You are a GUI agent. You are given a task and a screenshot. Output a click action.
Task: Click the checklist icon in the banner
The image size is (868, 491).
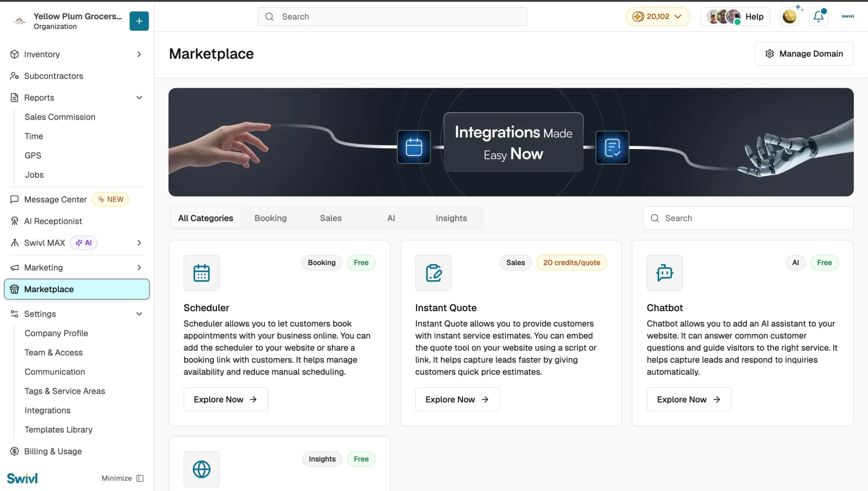[x=612, y=147]
